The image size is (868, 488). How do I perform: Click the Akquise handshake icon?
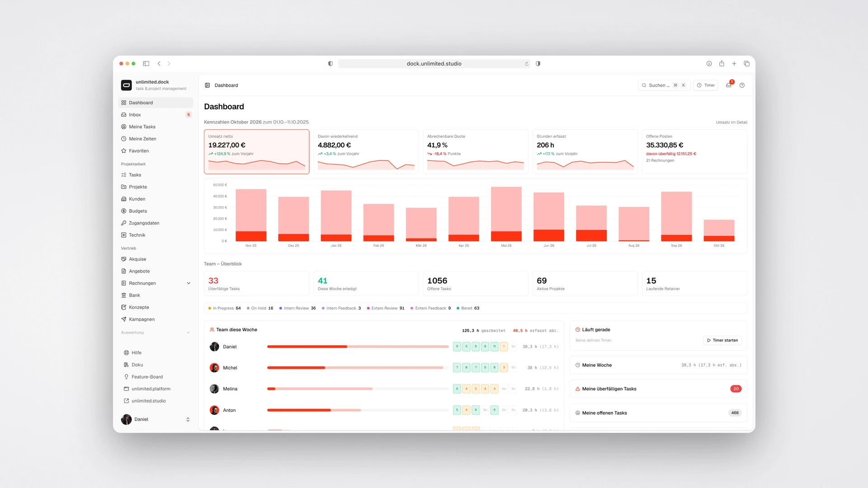(124, 259)
